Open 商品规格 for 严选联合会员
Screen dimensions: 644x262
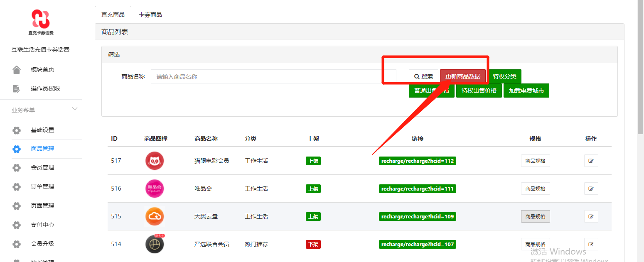[536, 244]
